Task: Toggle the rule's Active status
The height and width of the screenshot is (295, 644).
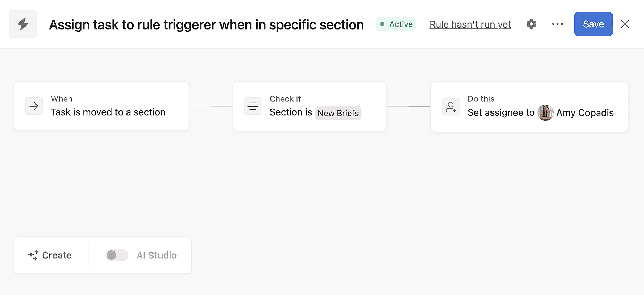Action: coord(396,24)
